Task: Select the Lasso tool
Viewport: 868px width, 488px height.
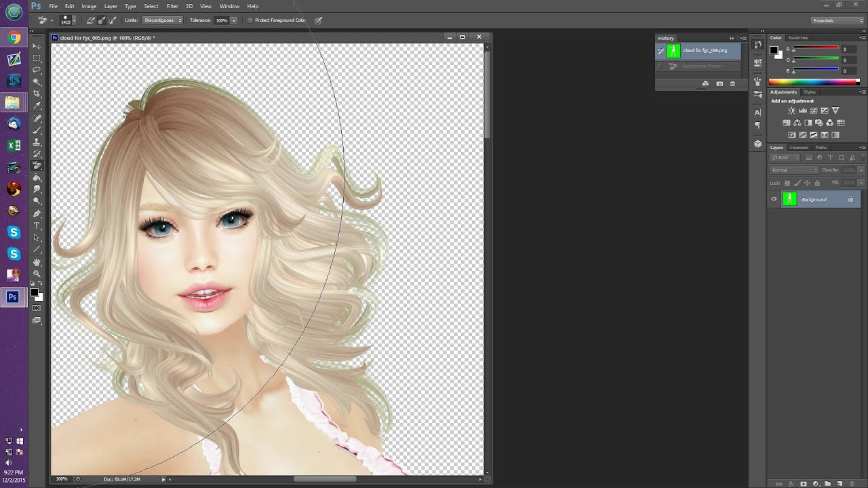Action: coord(37,70)
